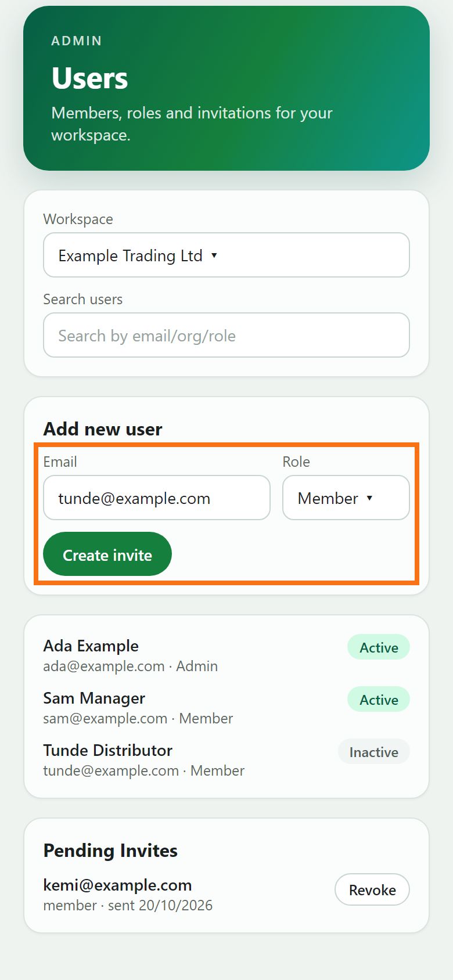Click the Email field containing tunde@example.com
Image resolution: width=453 pixels, height=980 pixels.
point(157,498)
